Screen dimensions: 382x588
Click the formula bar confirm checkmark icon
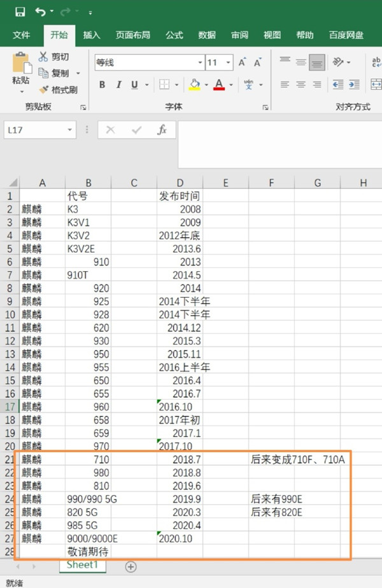137,130
